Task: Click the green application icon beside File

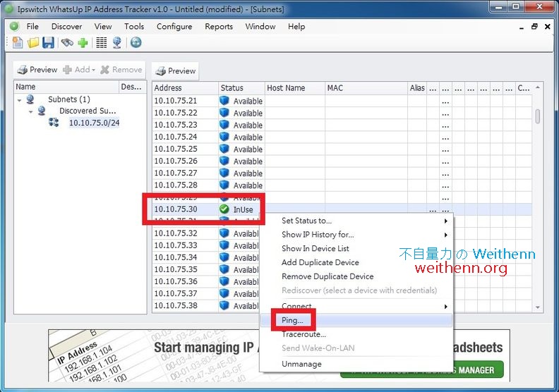Action: (15, 26)
